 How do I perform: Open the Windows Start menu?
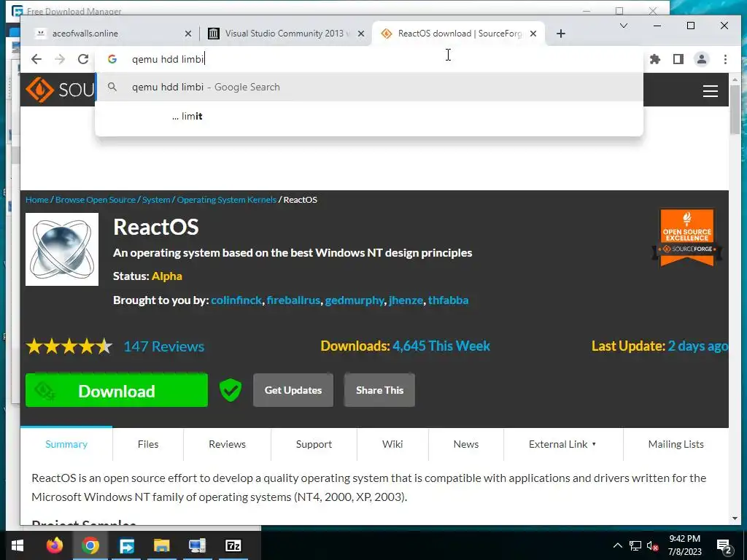(x=18, y=545)
